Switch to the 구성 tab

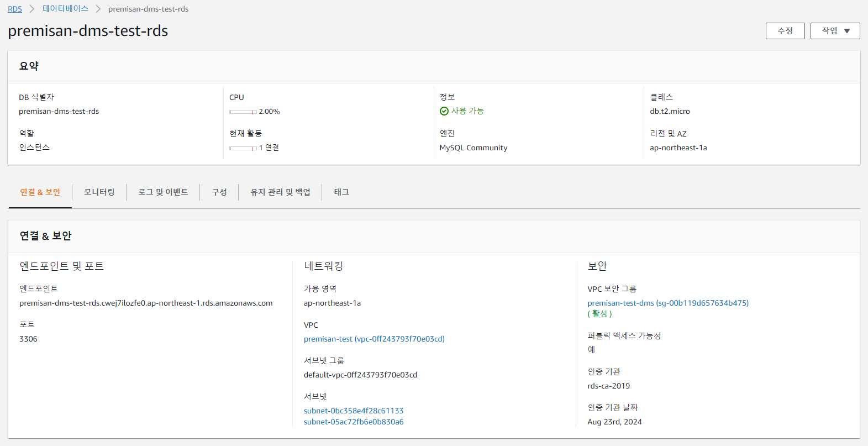(219, 192)
